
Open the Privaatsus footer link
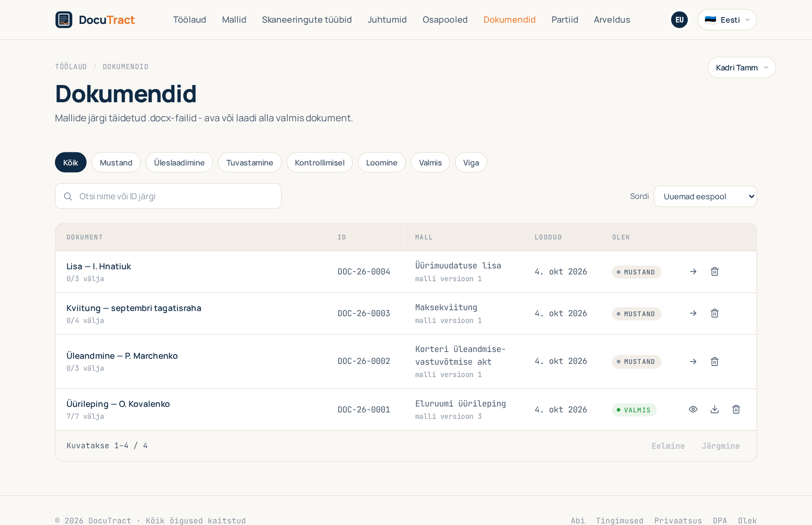tap(678, 521)
